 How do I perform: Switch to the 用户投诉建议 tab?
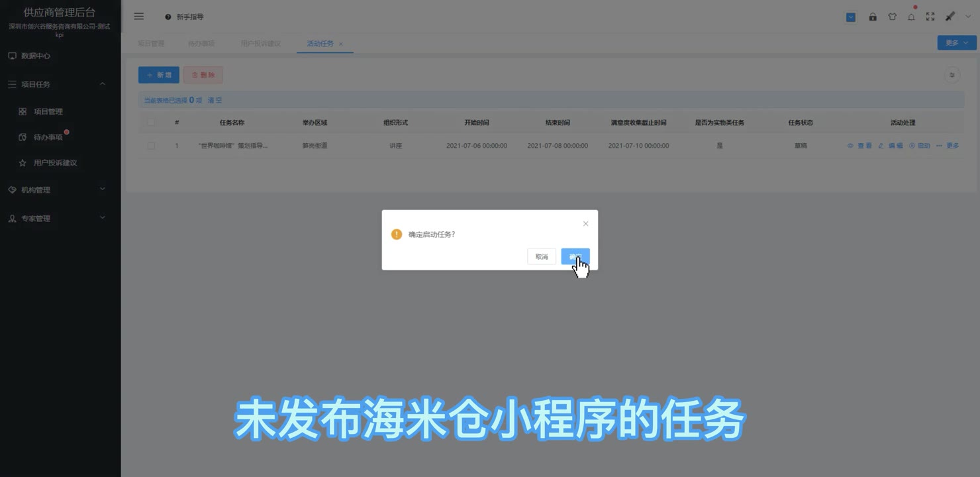261,43
